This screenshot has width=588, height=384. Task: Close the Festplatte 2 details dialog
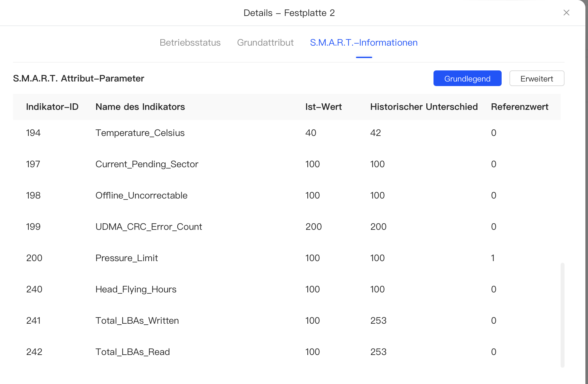(566, 13)
